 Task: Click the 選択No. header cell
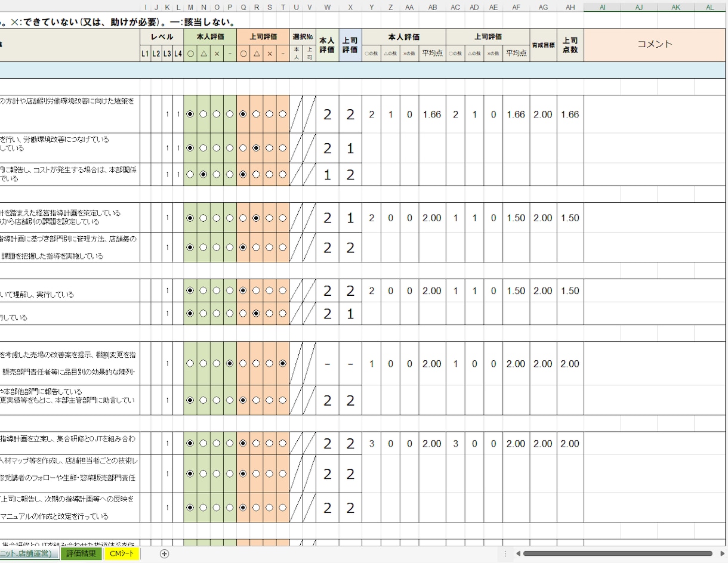(x=303, y=37)
